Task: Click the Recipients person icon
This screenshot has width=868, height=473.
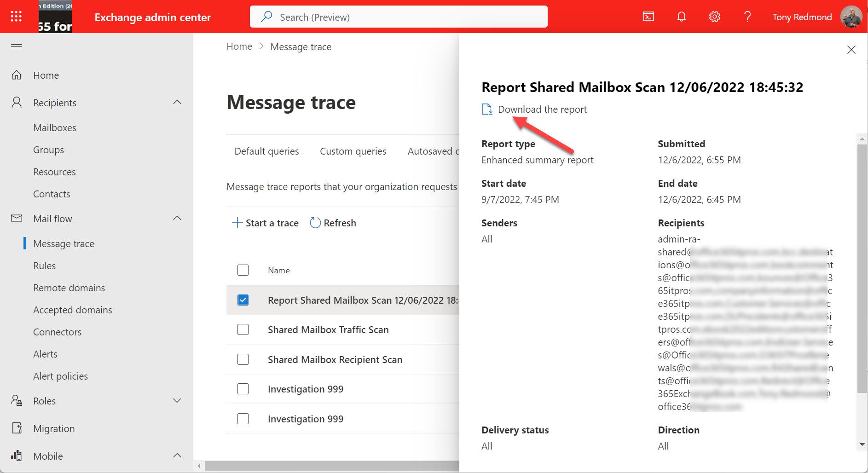Action: click(x=17, y=102)
